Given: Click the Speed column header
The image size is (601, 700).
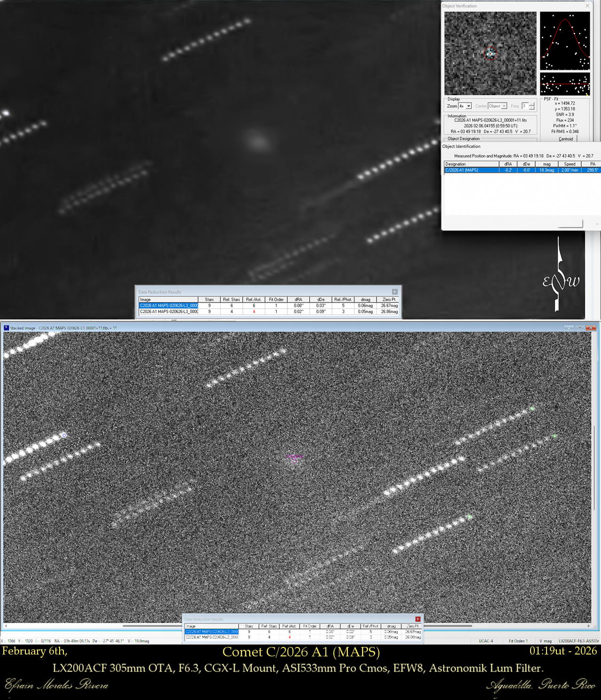Looking at the screenshot, I should coord(570,164).
